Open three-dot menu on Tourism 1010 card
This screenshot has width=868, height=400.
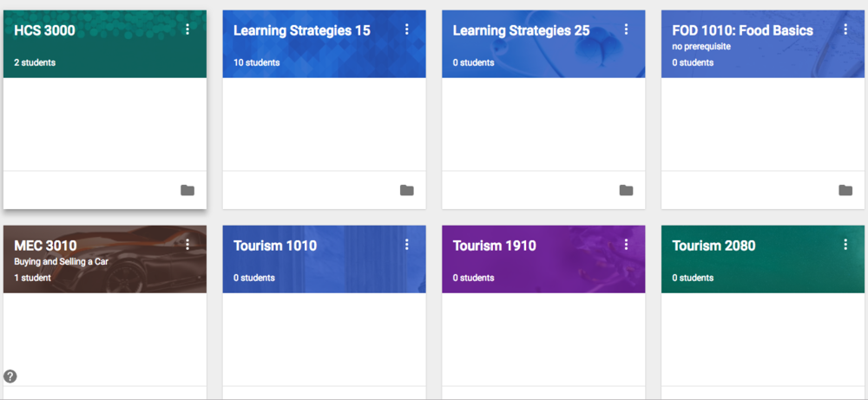pyautogui.click(x=407, y=245)
